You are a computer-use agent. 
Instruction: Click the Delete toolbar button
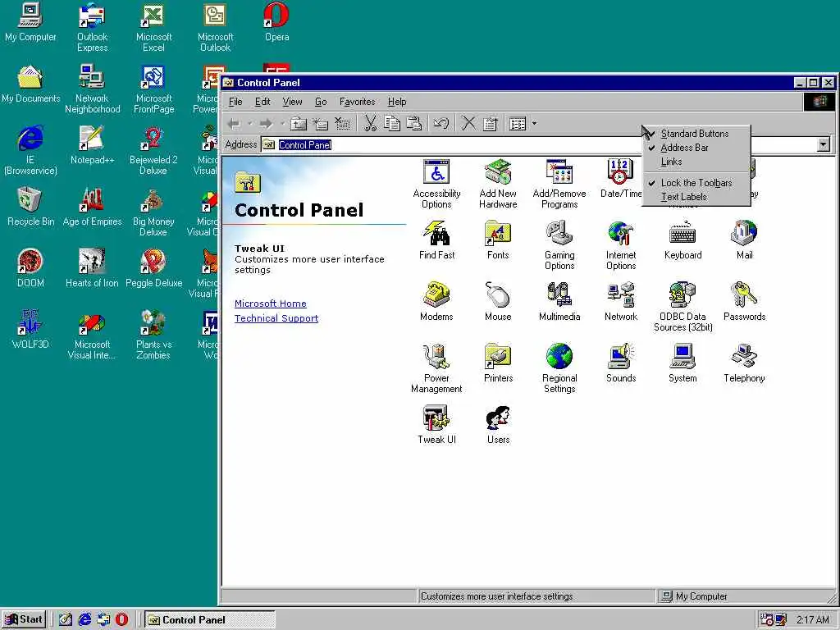pos(468,124)
